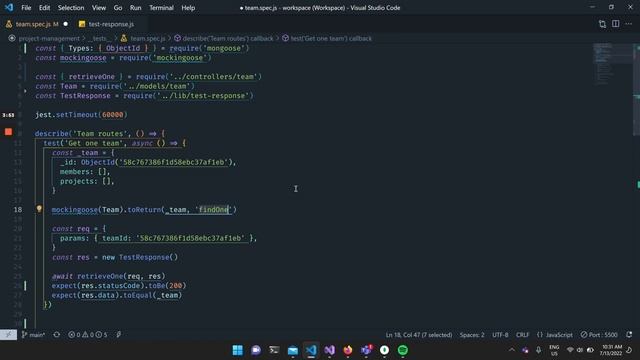Open the Windows Start menu
The image size is (640, 360).
pyautogui.click(x=238, y=350)
